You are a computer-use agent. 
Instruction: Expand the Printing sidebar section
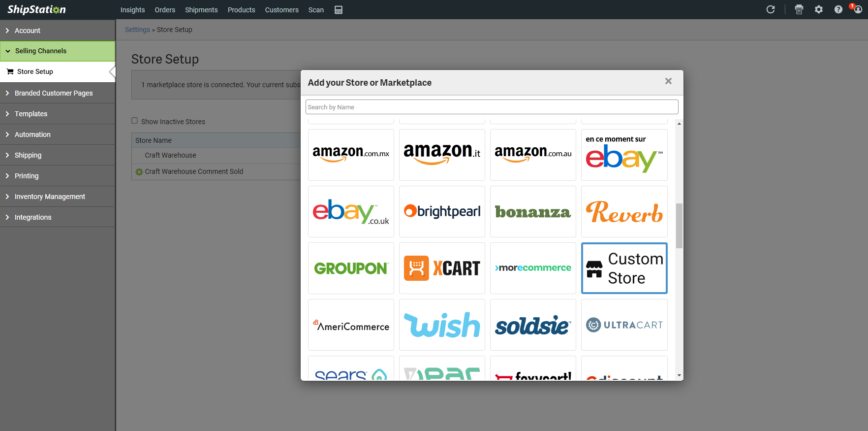pos(58,176)
